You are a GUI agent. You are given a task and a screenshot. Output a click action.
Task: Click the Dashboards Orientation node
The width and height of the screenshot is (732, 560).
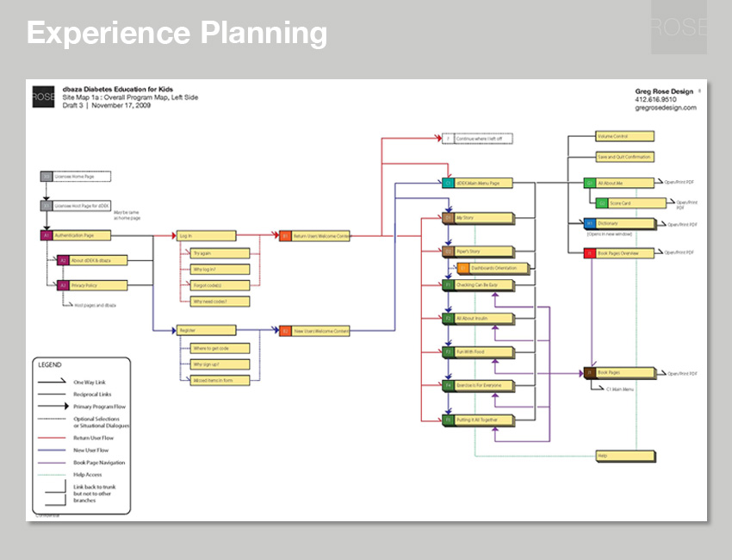(494, 269)
